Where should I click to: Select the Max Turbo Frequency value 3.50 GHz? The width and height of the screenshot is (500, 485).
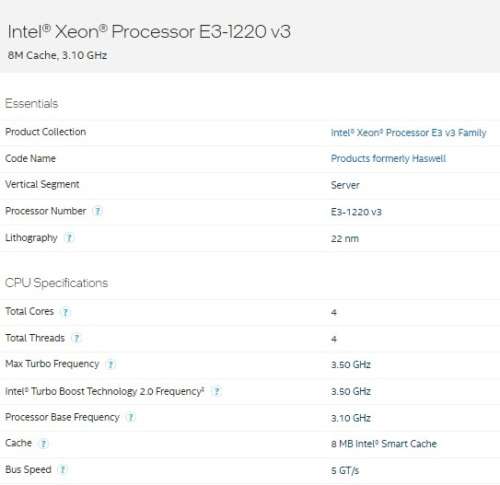coord(351,365)
